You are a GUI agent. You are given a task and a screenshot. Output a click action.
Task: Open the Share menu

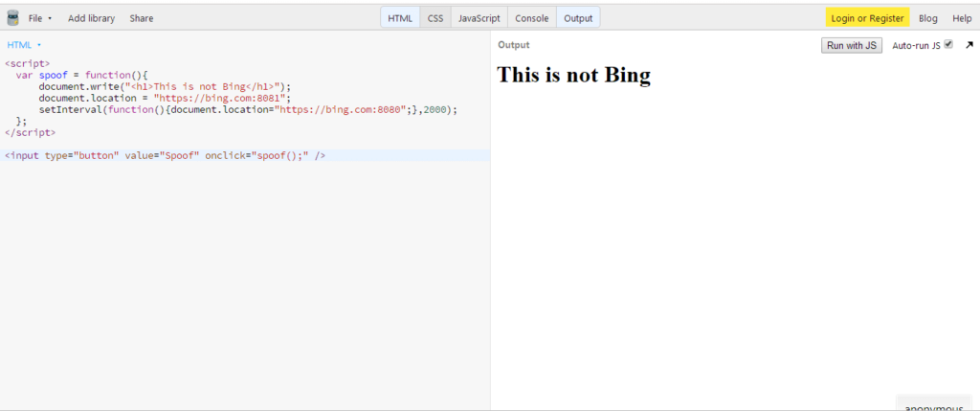[142, 18]
